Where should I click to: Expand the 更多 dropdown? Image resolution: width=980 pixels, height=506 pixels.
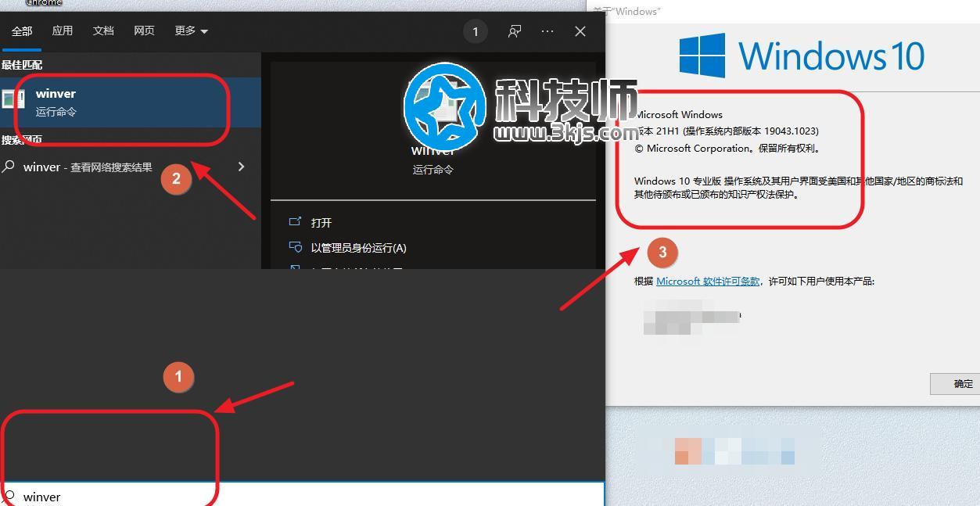click(x=192, y=31)
